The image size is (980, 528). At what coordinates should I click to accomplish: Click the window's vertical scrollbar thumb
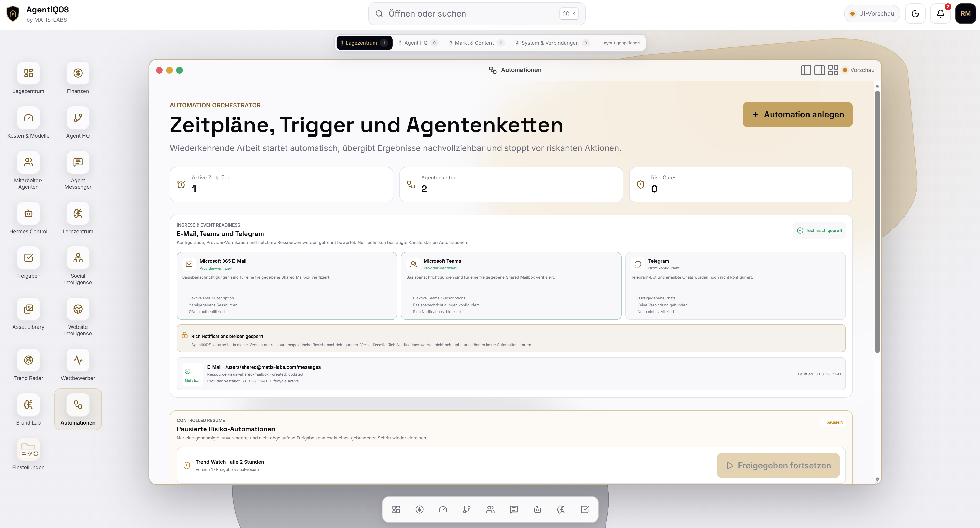[x=877, y=221]
